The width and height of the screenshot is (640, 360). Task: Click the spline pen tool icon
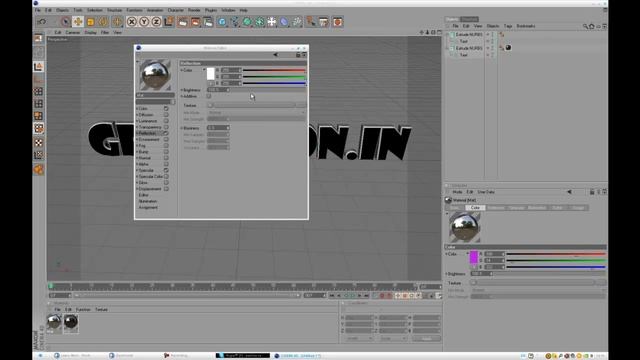point(235,22)
